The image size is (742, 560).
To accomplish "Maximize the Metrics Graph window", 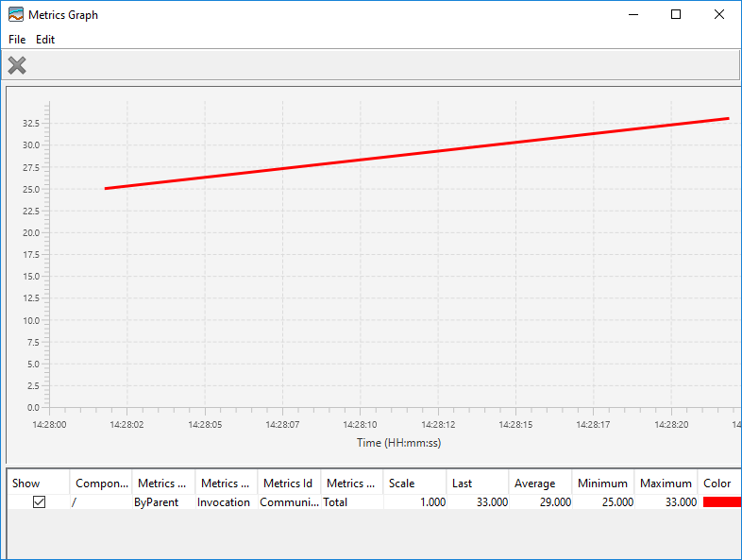I will pos(676,15).
